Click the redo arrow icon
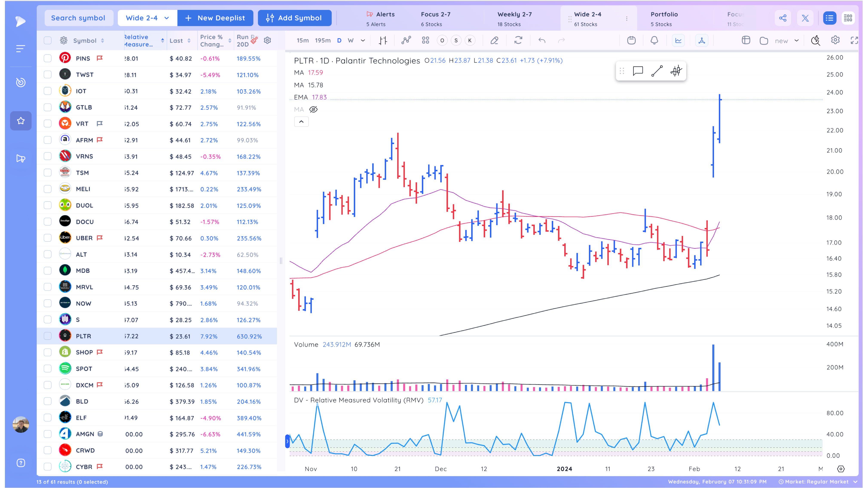 [x=561, y=40]
